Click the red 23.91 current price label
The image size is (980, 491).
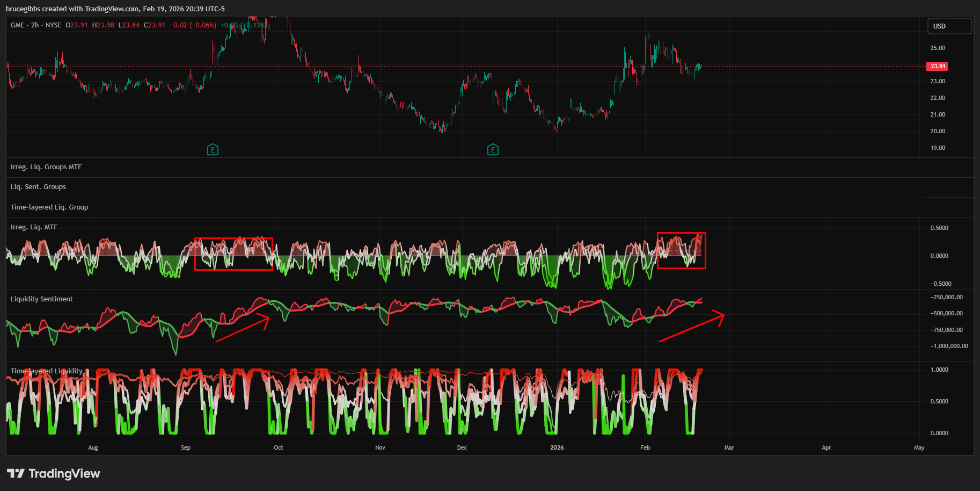tap(937, 67)
